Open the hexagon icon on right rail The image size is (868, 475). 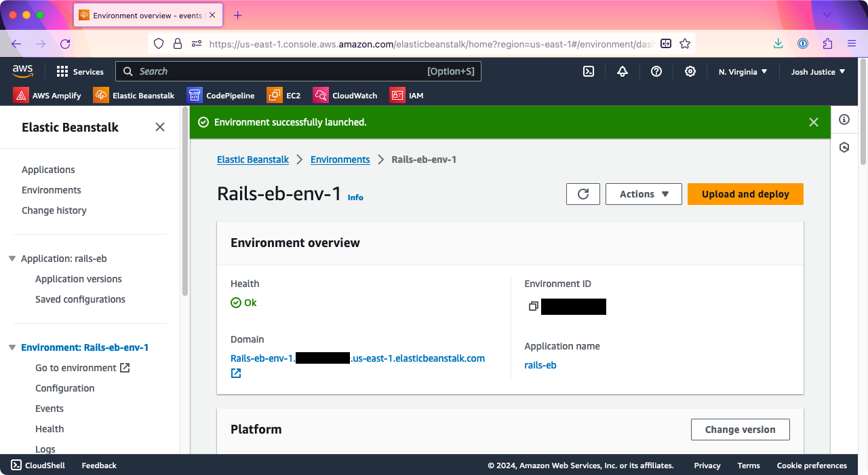coord(844,147)
